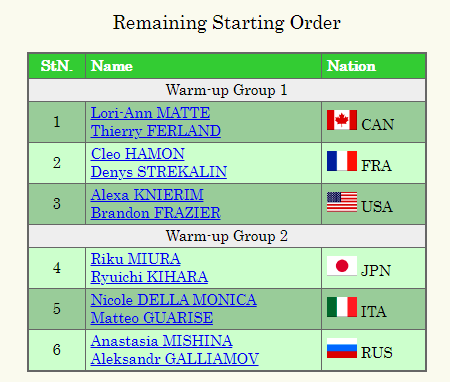Click the Canadian flag icon
The image size is (450, 382).
point(342,120)
